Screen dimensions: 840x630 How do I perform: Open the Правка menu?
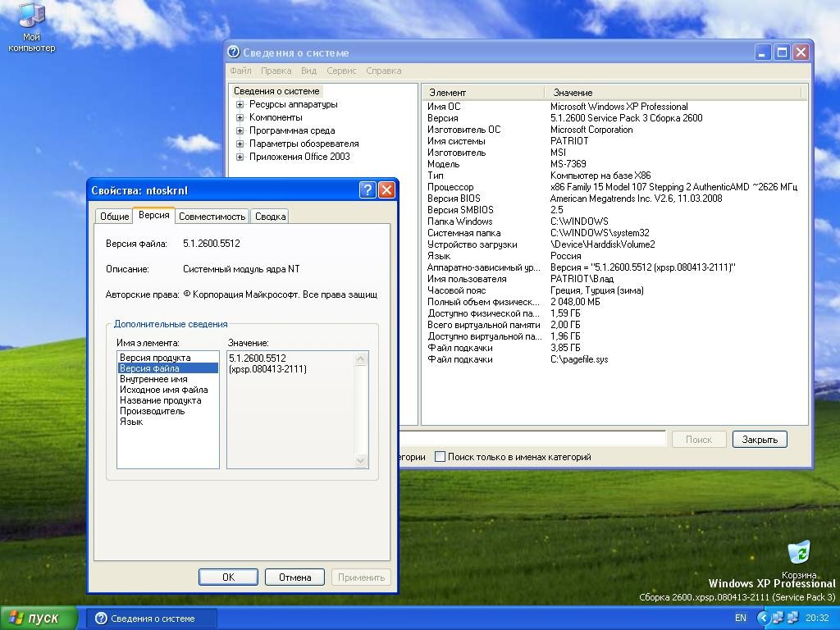click(276, 71)
